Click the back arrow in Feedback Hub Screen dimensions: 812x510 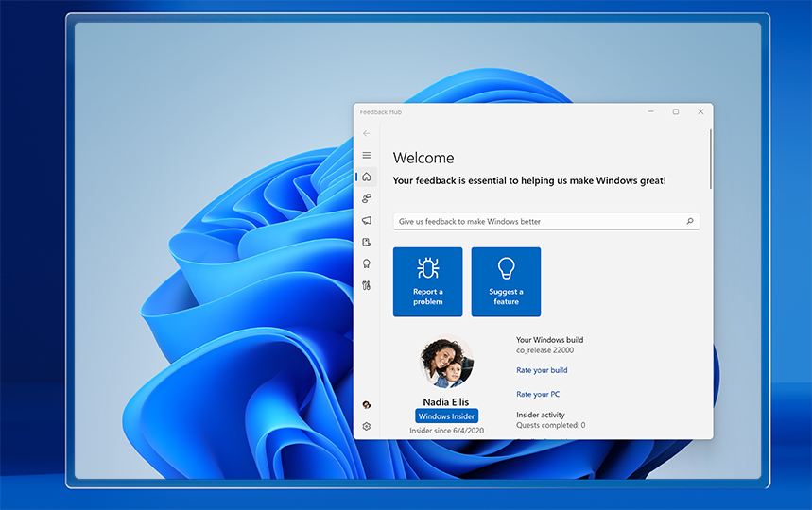coord(367,133)
